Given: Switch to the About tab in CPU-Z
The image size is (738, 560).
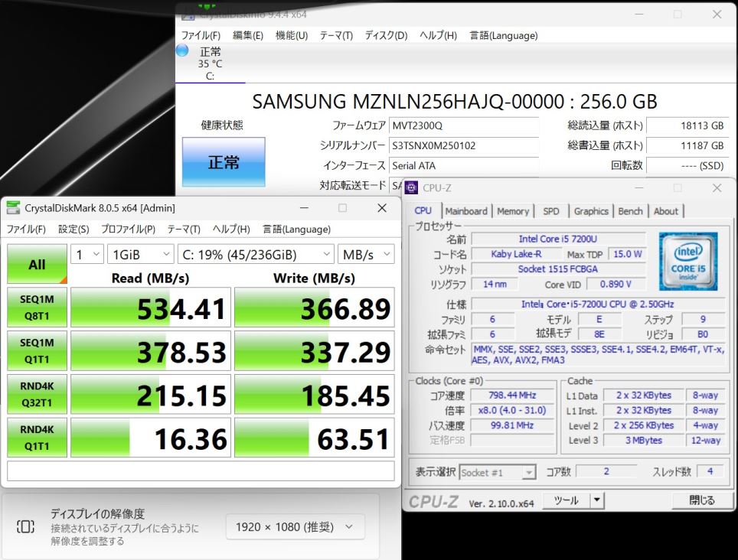Looking at the screenshot, I should [665, 211].
